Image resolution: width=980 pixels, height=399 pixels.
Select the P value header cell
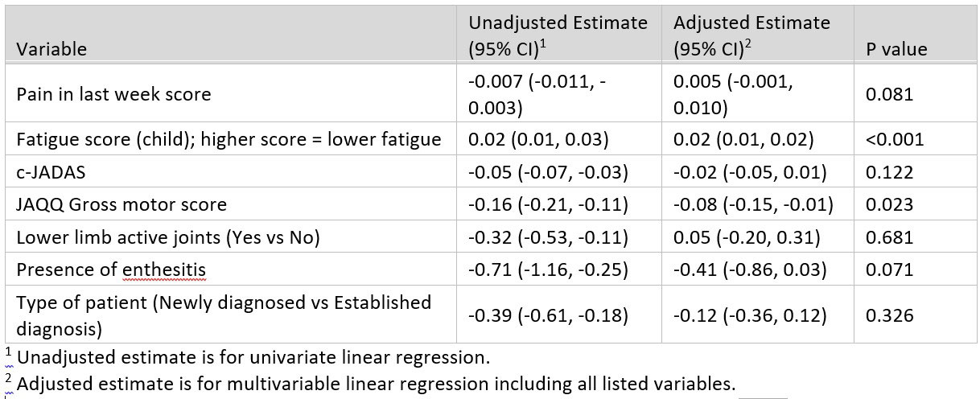[x=896, y=49]
